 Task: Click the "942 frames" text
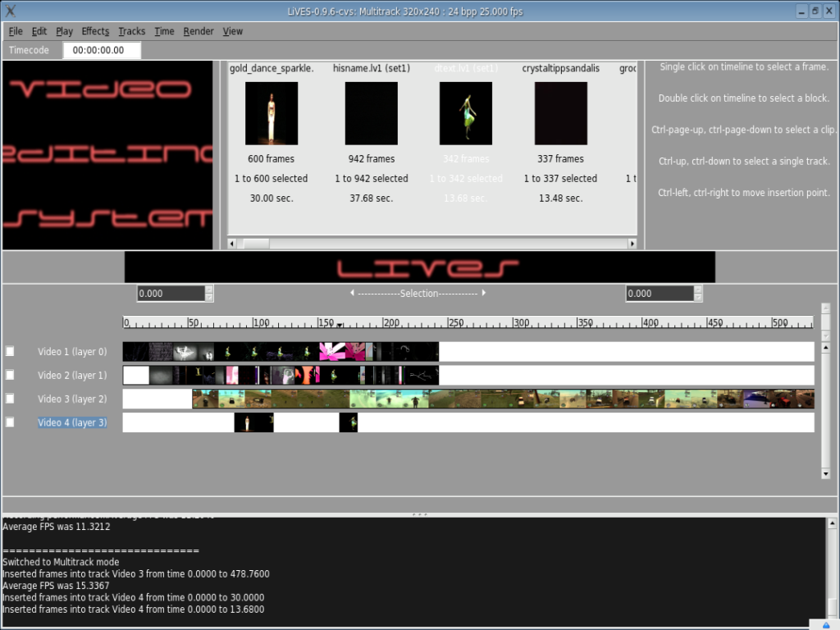tap(372, 158)
